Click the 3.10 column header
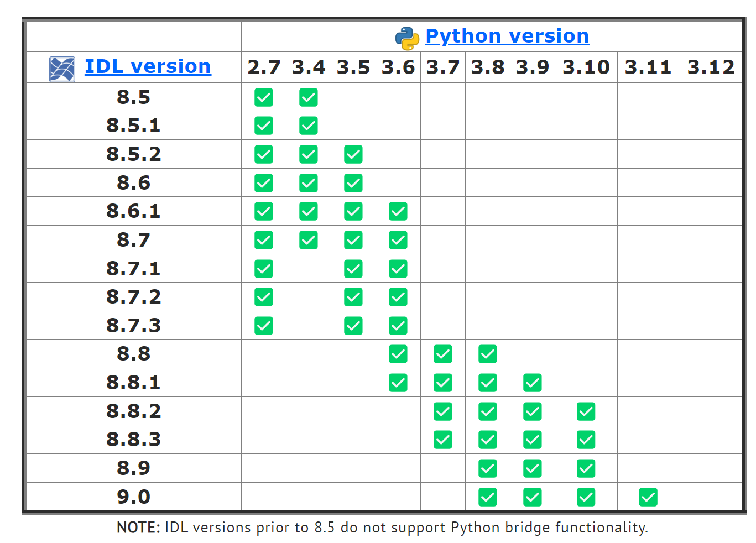This screenshot has width=756, height=543. [x=586, y=67]
